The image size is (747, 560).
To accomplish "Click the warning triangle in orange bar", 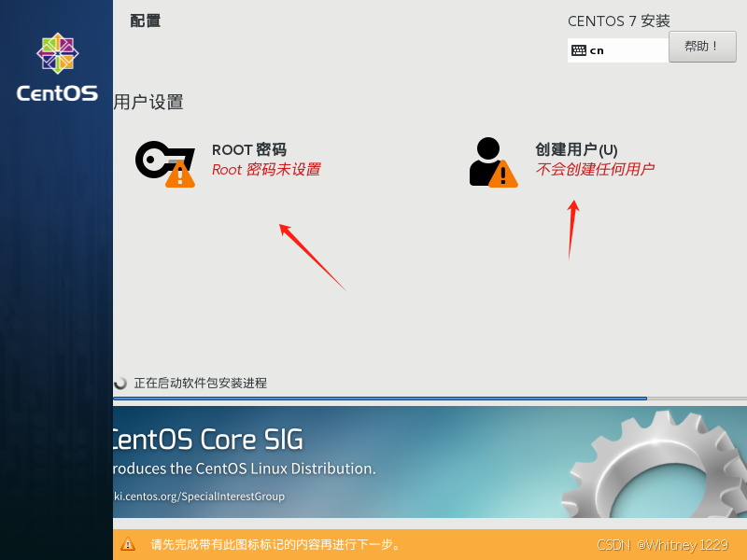I will click(128, 544).
